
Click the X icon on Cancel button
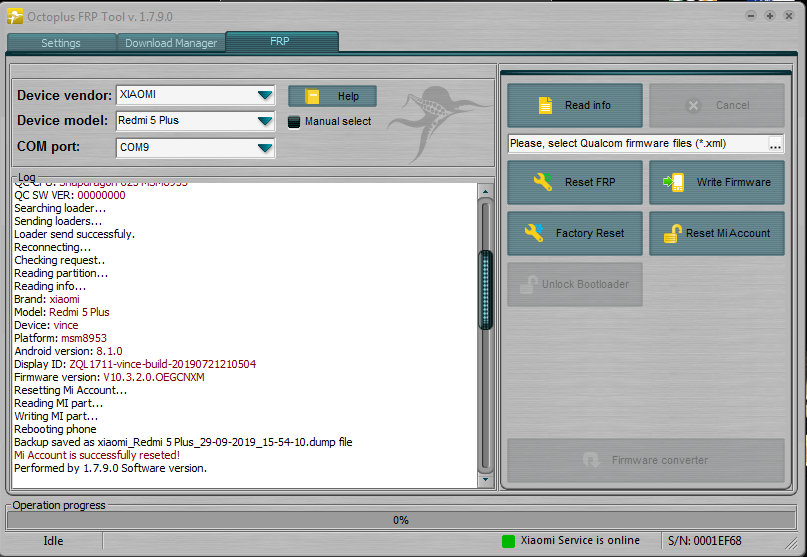click(x=693, y=106)
